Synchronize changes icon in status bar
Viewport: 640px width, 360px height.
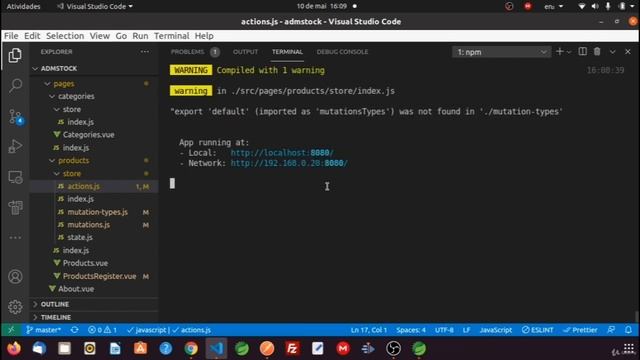[74, 330]
